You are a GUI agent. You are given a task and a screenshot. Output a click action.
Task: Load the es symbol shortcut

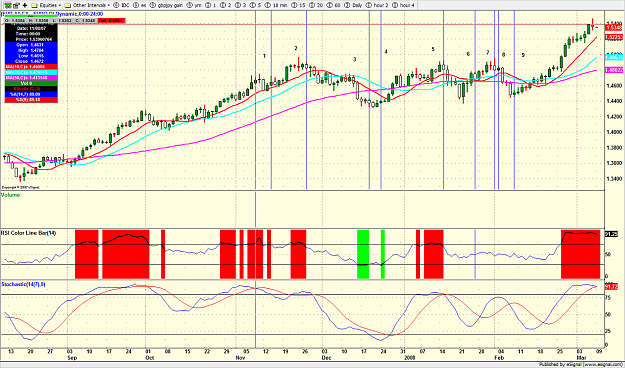[x=140, y=6]
